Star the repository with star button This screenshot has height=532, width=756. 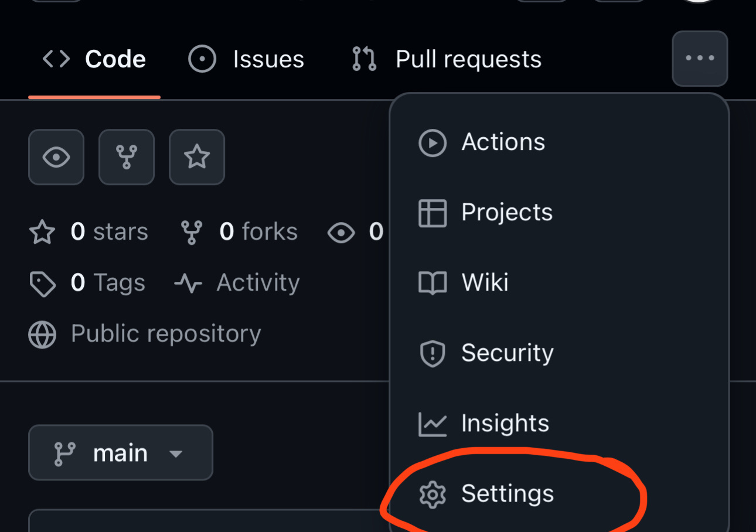pos(197,157)
